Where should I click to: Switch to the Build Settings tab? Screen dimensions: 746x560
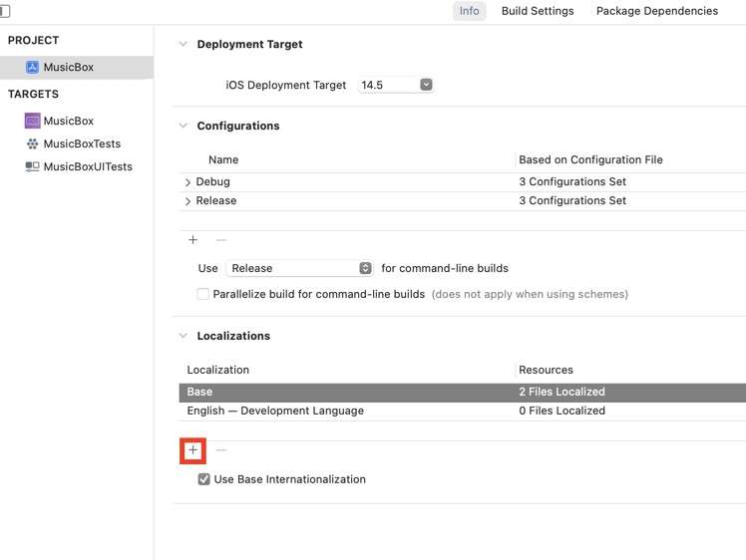coord(538,11)
